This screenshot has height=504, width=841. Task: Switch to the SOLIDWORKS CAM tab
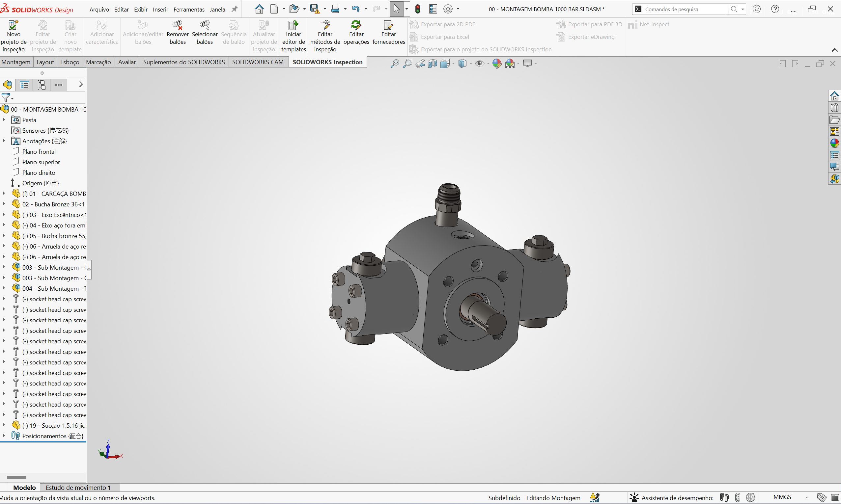coord(258,62)
